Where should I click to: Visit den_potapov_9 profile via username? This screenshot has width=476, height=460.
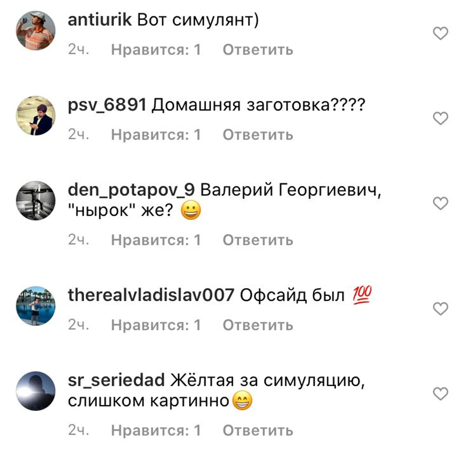(x=131, y=190)
